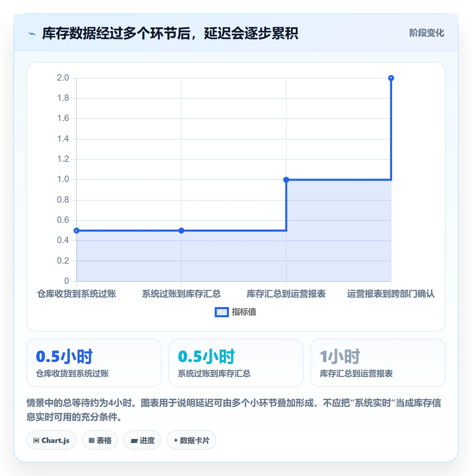Select data point at 系统过账到库存汇总
Image resolution: width=472 pixels, height=476 pixels.
click(x=181, y=231)
